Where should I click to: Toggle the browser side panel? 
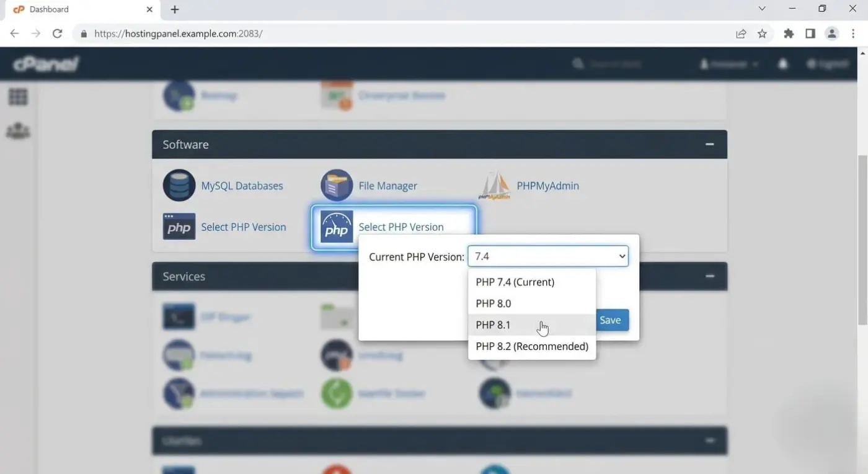click(810, 34)
